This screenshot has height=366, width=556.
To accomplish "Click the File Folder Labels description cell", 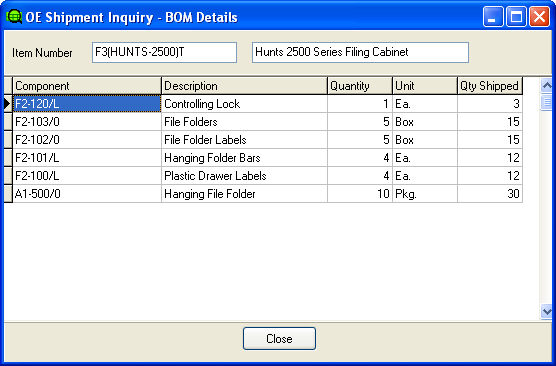I will (x=244, y=140).
